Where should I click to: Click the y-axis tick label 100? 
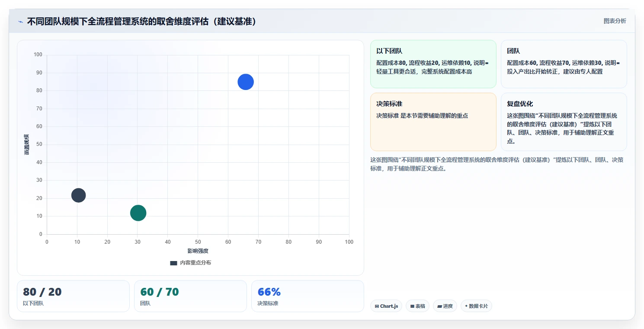(x=38, y=55)
